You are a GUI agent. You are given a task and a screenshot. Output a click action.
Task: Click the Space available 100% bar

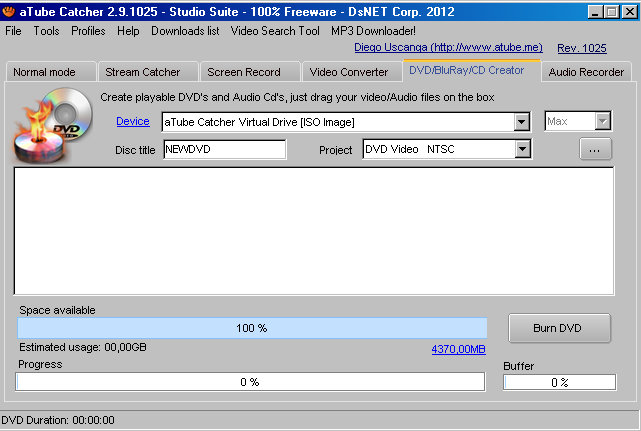click(x=252, y=328)
